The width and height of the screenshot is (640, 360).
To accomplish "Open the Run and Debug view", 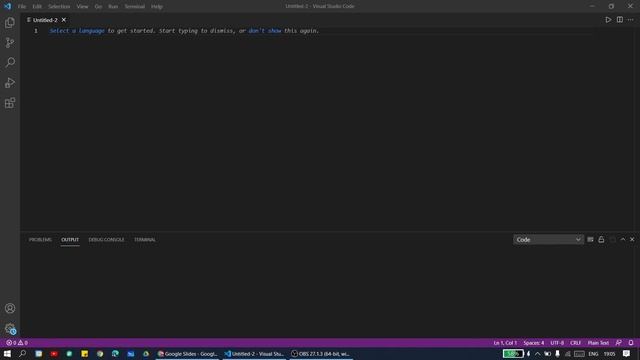I will pyautogui.click(x=10, y=82).
